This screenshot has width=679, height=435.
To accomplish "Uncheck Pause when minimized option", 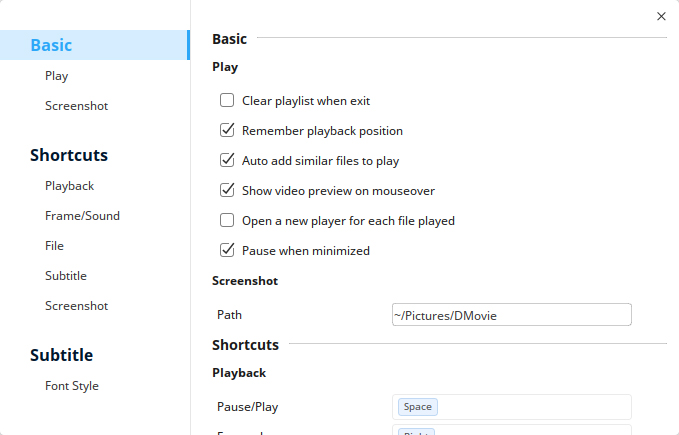I will [x=227, y=251].
